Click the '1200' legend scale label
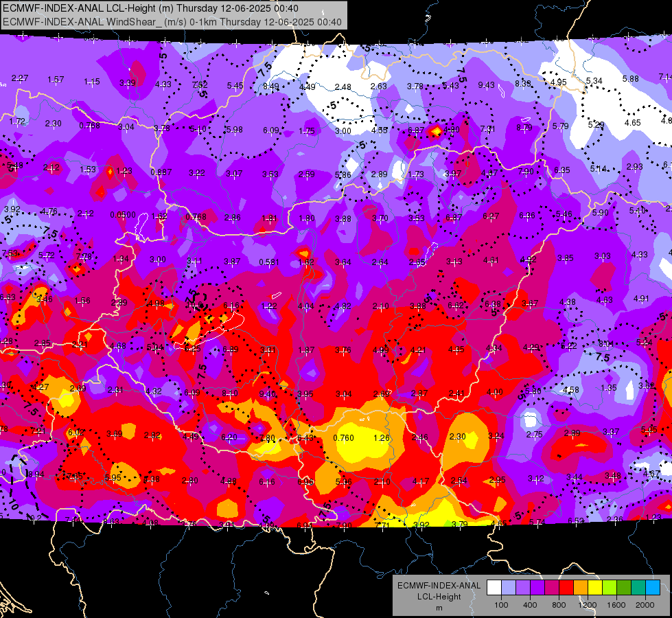The image size is (672, 618). point(588,605)
